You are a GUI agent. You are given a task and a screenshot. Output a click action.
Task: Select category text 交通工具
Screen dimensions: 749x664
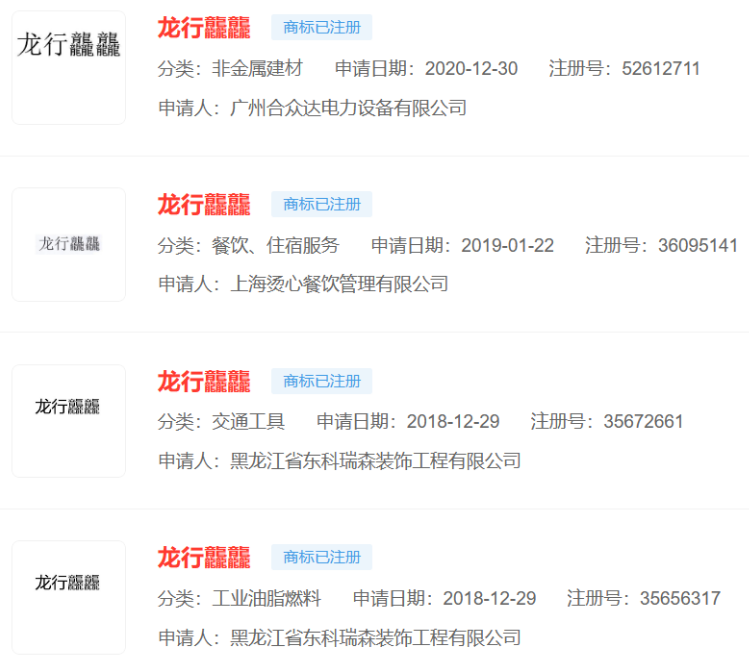pos(248,422)
